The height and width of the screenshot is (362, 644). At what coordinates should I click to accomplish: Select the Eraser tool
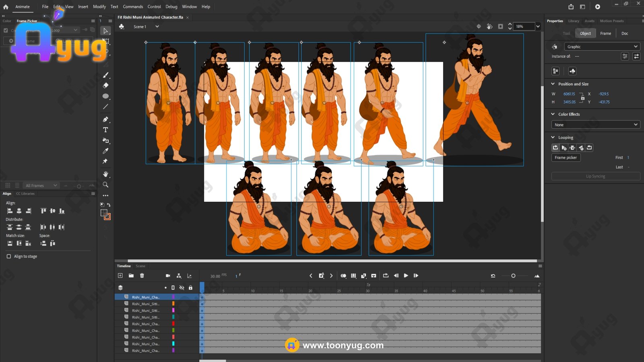tap(105, 85)
